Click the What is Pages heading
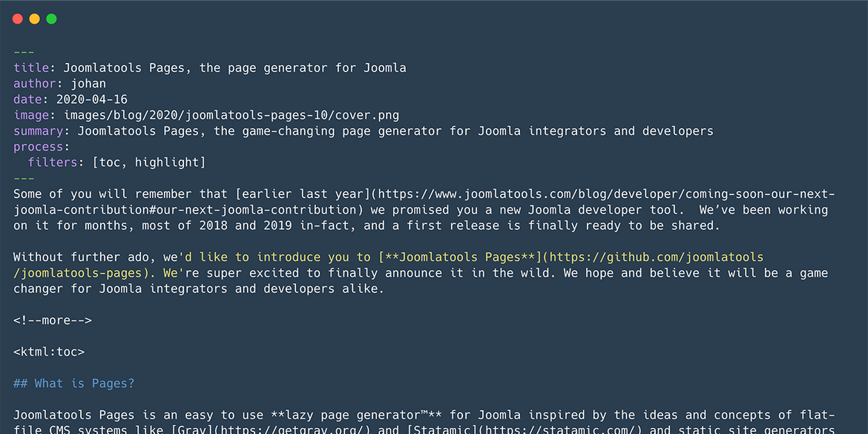Image resolution: width=868 pixels, height=434 pixels. click(x=74, y=384)
